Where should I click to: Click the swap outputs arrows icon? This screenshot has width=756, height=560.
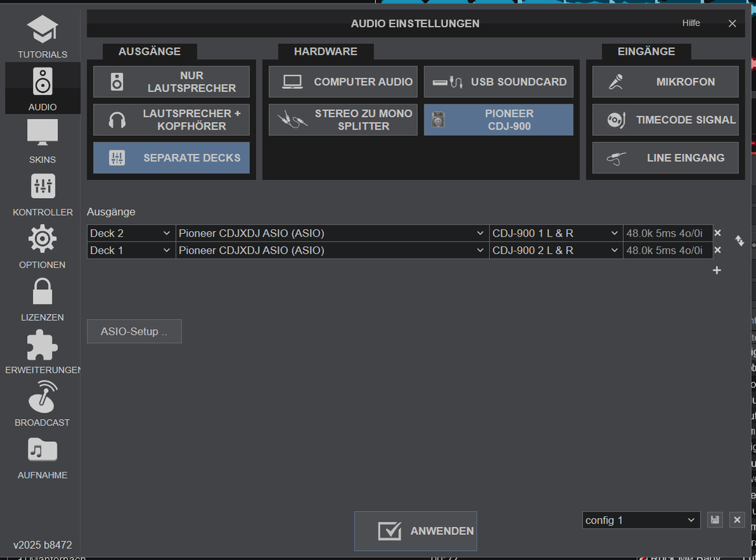(740, 241)
